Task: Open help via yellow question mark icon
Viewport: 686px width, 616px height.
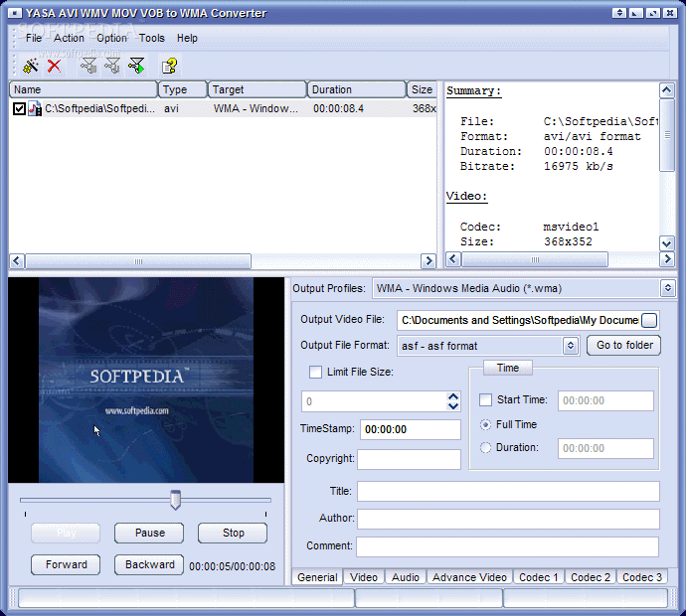Action: [x=169, y=66]
